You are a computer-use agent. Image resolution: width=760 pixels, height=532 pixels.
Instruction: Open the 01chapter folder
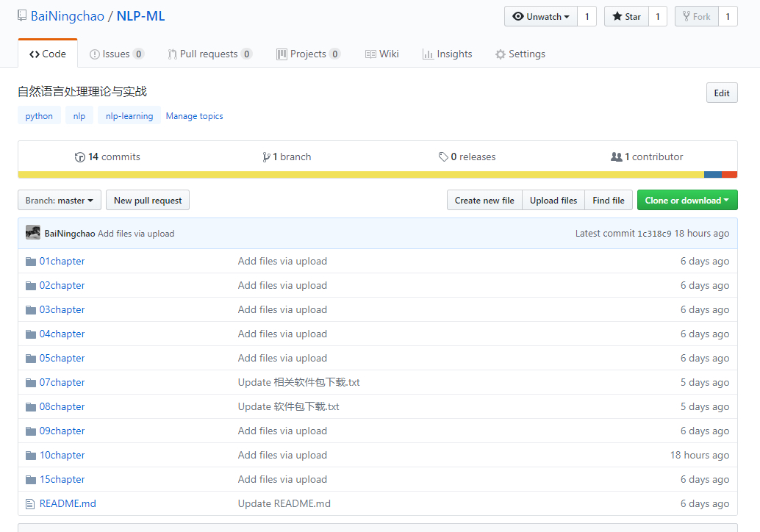tap(62, 261)
